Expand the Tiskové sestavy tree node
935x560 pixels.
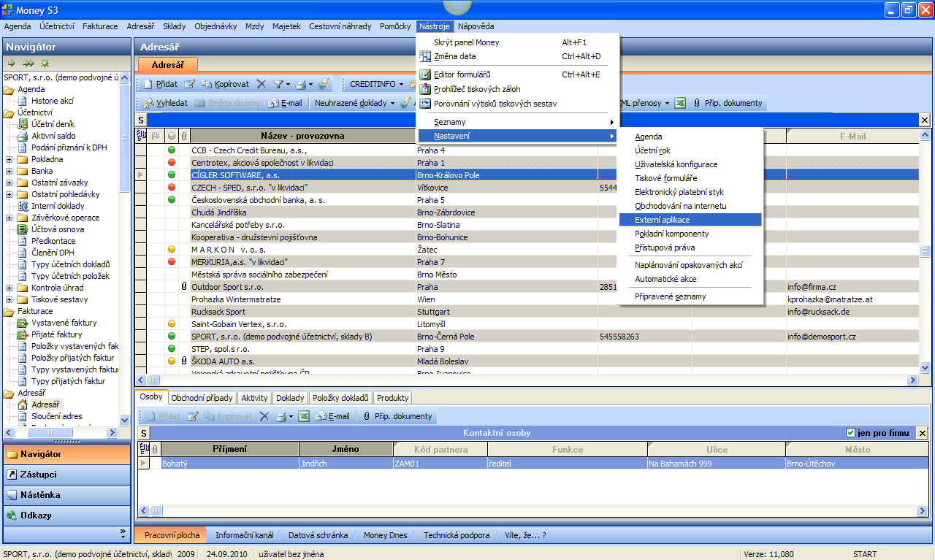pyautogui.click(x=9, y=299)
